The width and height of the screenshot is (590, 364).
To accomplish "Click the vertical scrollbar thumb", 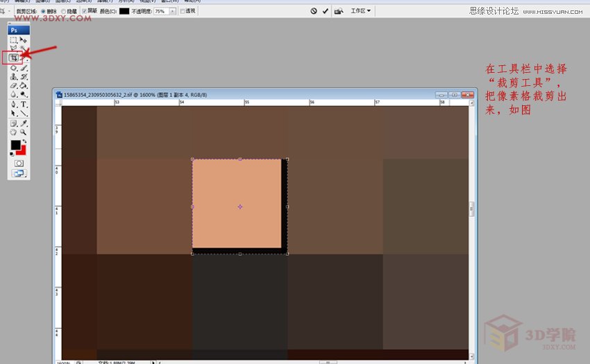I will 471,209.
